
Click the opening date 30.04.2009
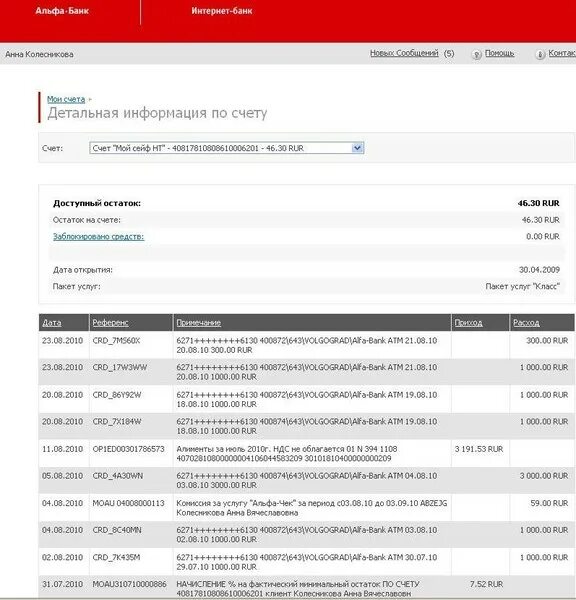tap(539, 270)
